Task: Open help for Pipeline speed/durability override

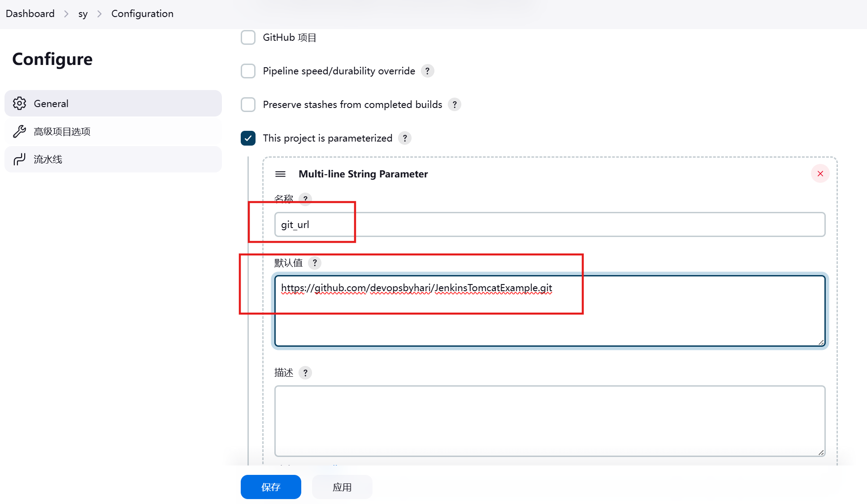Action: [x=427, y=71]
